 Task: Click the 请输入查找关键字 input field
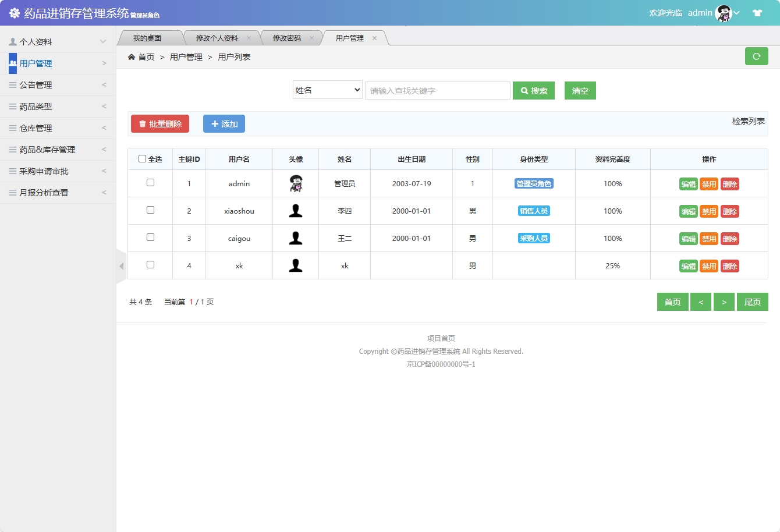(x=438, y=90)
